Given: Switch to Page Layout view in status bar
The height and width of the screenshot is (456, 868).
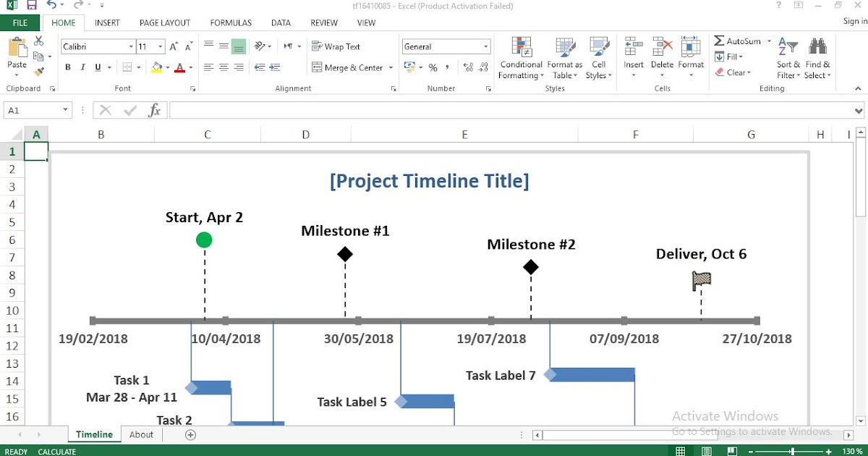Looking at the screenshot, I should [706, 451].
